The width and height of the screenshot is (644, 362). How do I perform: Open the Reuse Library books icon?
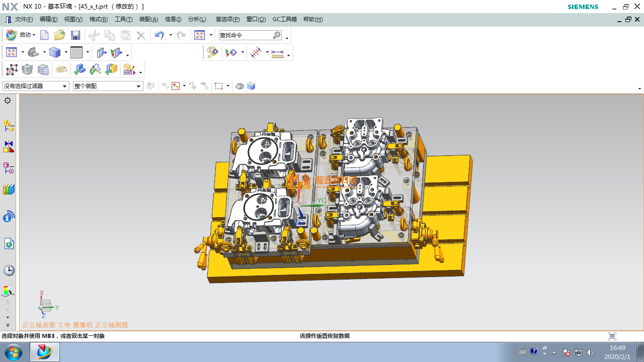(x=9, y=190)
